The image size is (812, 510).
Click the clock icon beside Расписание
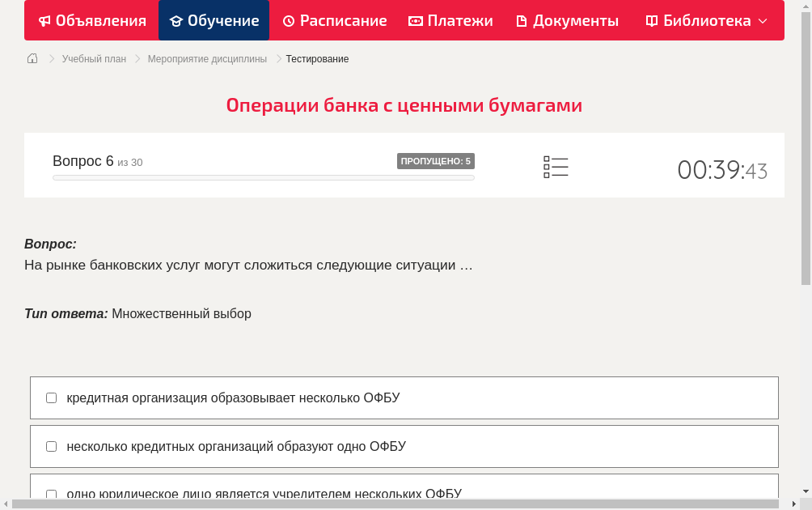point(287,20)
